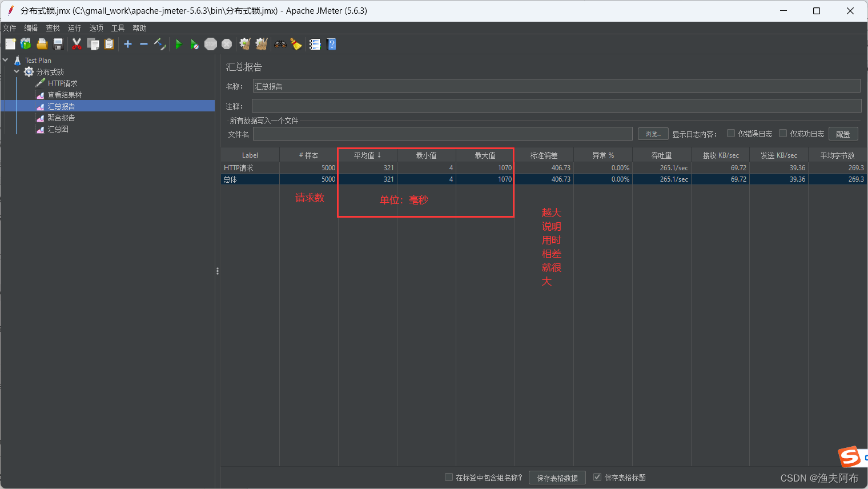
Task: Sort by Label column header
Action: pos(250,155)
